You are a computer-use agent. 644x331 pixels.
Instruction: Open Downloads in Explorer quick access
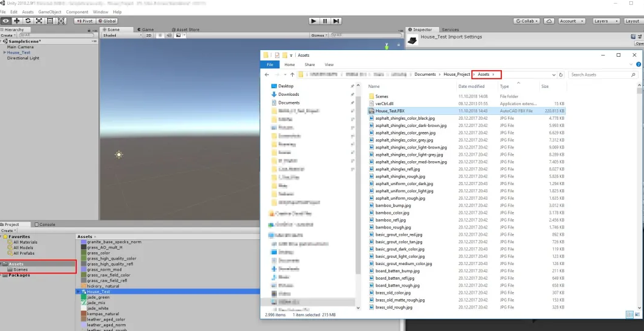pyautogui.click(x=288, y=95)
